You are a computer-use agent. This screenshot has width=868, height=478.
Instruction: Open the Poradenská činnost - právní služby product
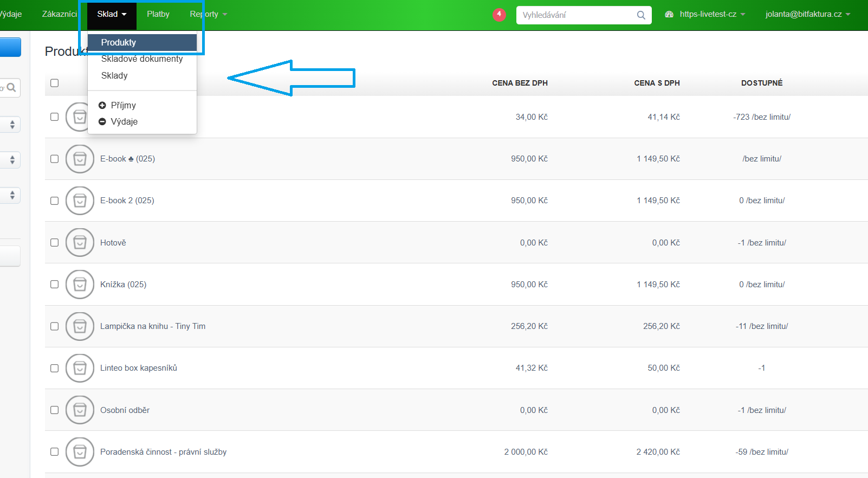(x=163, y=452)
